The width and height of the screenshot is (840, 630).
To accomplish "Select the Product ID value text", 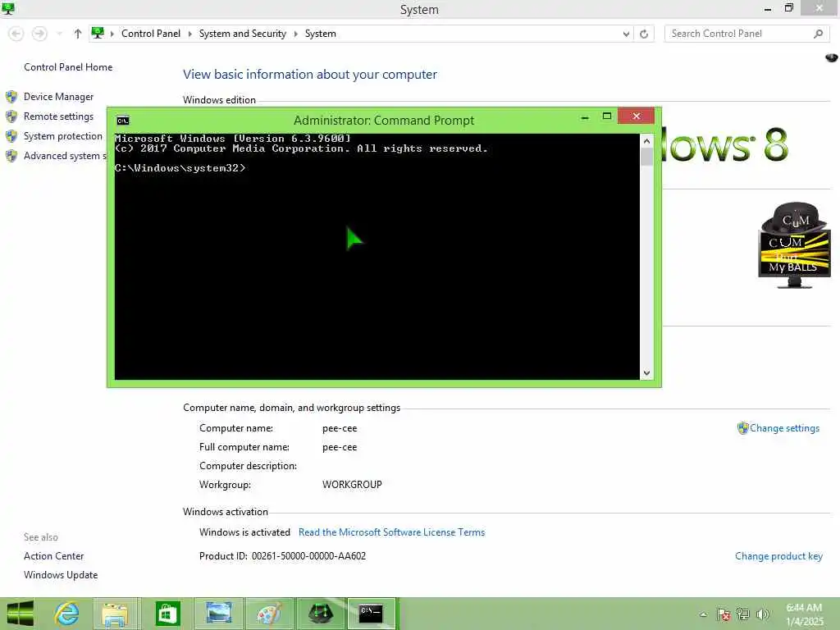I will 308,556.
